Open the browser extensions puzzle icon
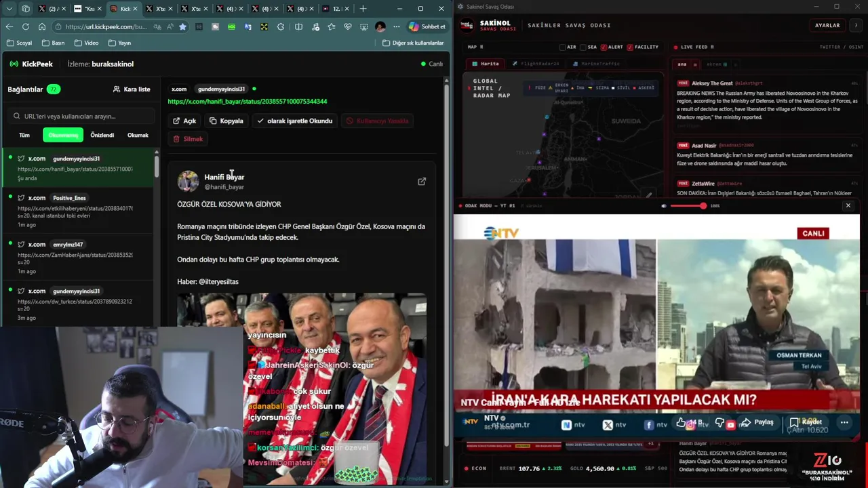 pos(281,26)
